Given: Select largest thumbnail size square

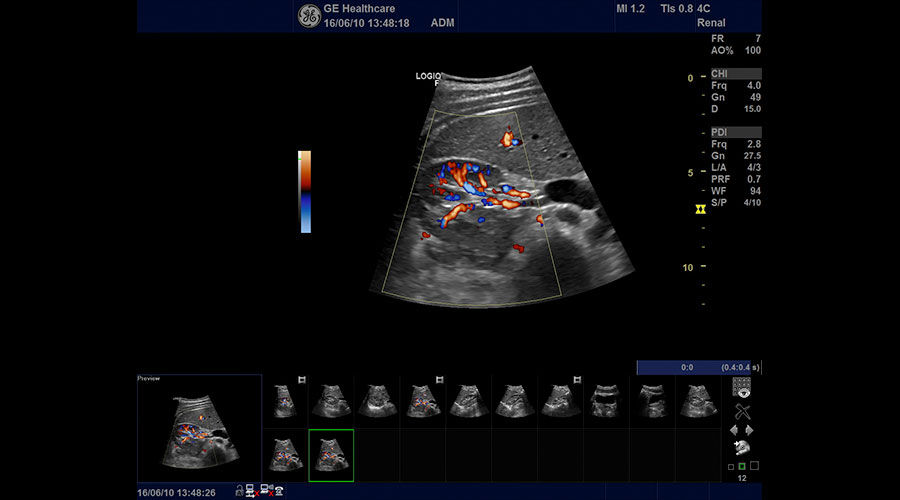Looking at the screenshot, I should click(x=754, y=466).
